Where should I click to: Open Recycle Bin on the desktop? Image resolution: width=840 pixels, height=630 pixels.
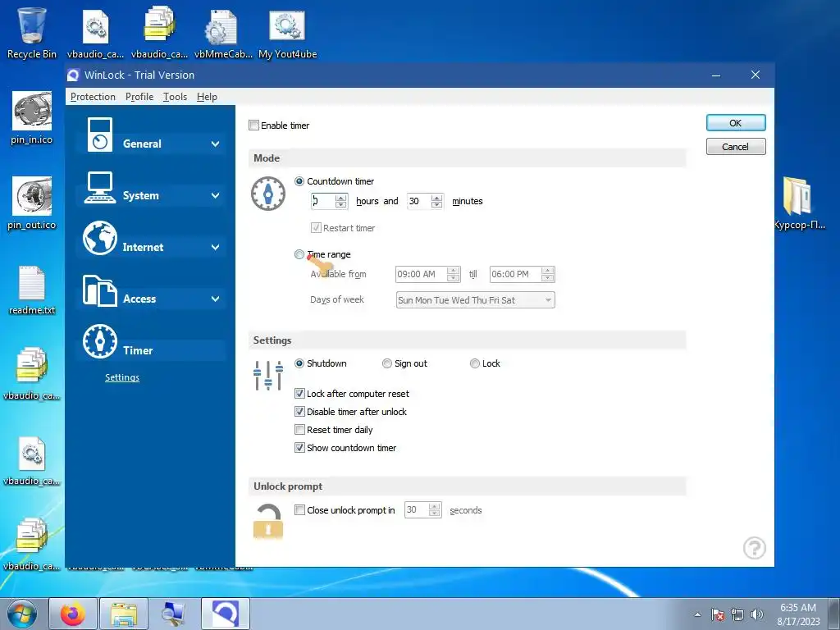pyautogui.click(x=32, y=32)
